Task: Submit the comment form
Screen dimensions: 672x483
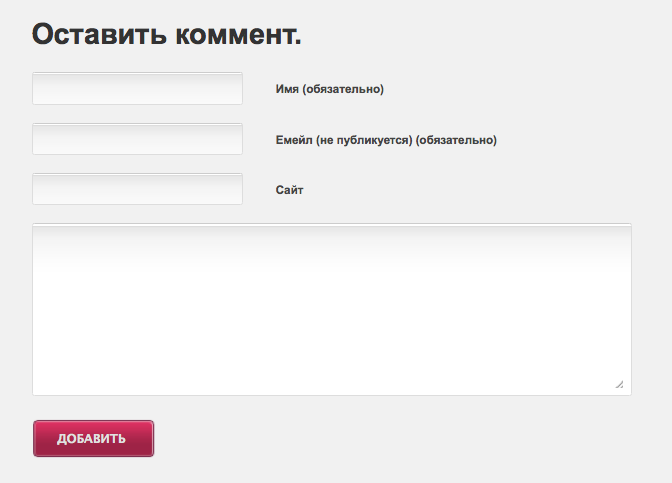Action: click(94, 438)
